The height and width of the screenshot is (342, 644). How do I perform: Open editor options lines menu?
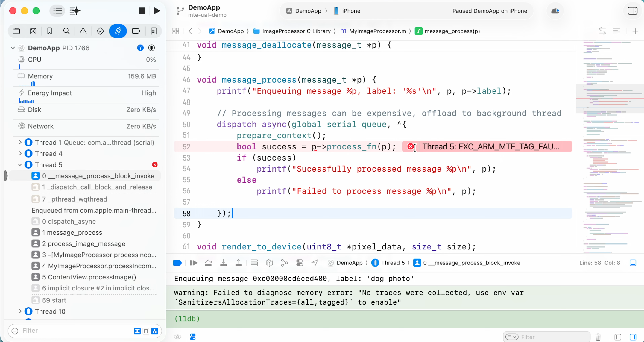click(616, 31)
